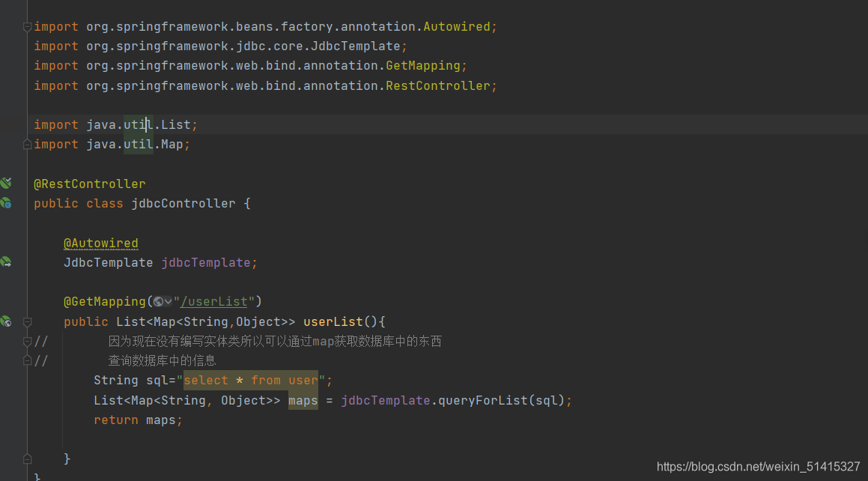Click the globe icon inside @GetMapping
The height and width of the screenshot is (481, 868).
pyautogui.click(x=158, y=302)
